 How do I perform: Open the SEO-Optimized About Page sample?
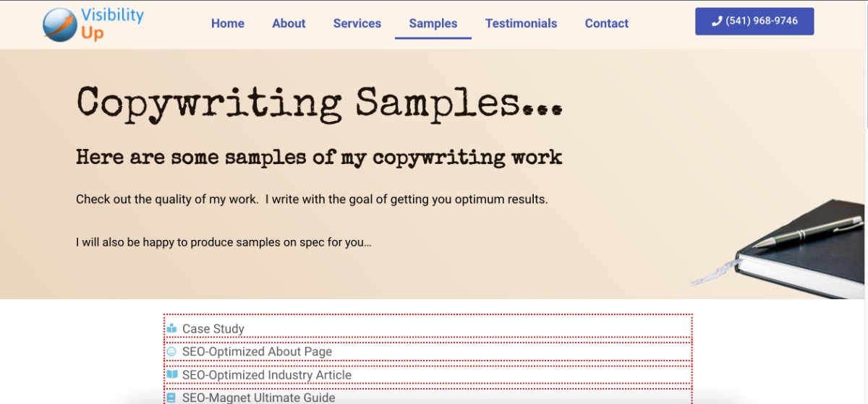257,352
